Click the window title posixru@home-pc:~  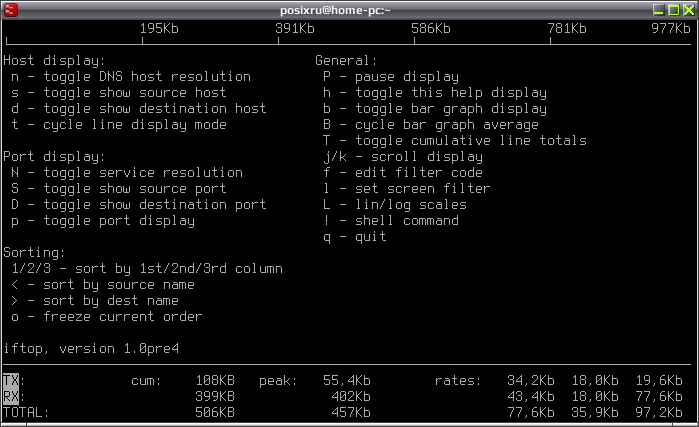coord(335,10)
